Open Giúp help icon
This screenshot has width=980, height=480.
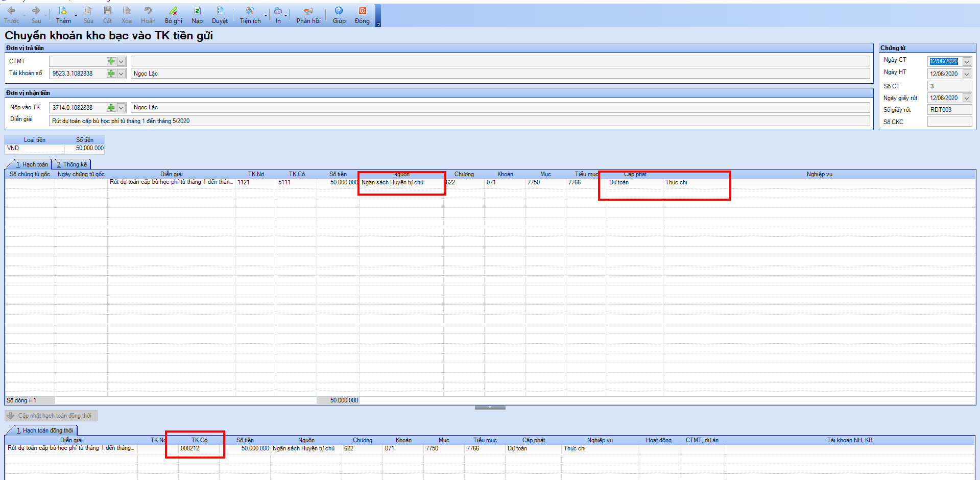click(x=339, y=11)
